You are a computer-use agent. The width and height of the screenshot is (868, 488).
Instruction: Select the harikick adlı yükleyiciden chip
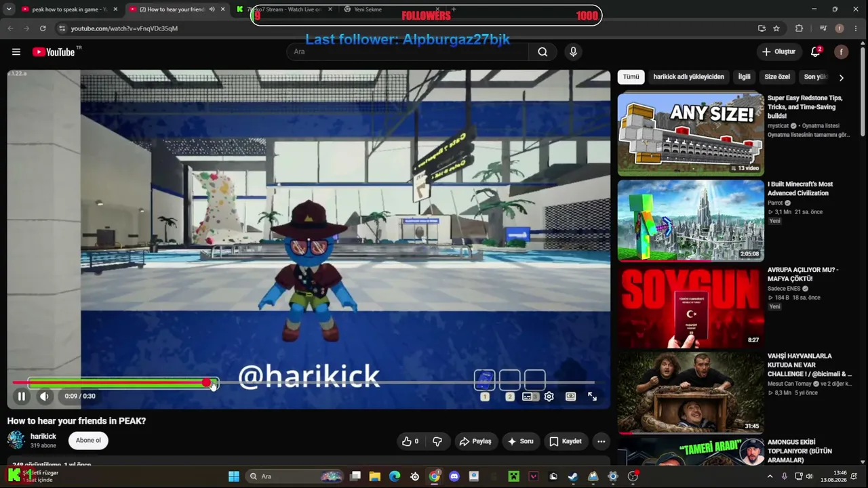tap(689, 77)
